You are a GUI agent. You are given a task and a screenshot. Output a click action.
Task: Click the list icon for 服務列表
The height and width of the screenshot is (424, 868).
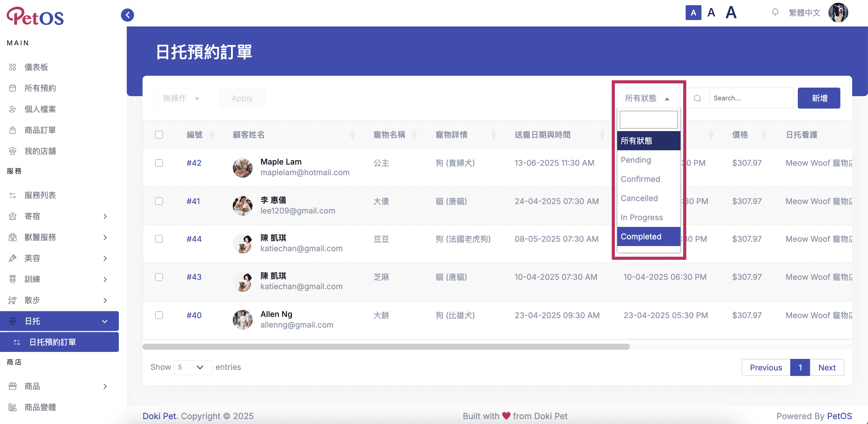click(12, 195)
